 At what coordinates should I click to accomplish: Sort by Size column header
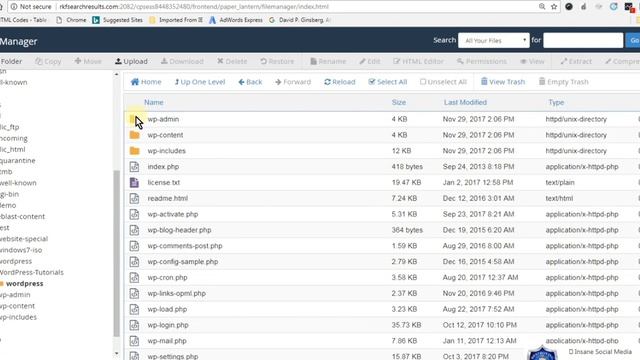pos(399,102)
